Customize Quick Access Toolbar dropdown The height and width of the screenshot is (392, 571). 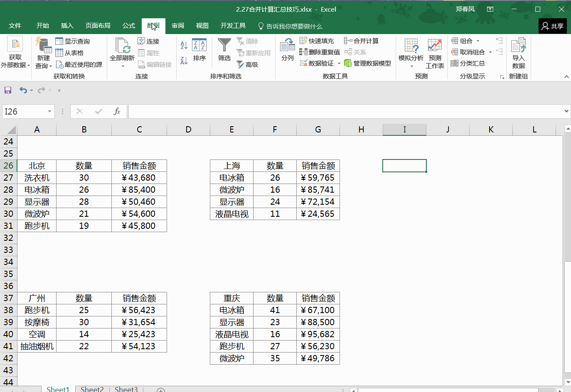(x=59, y=90)
